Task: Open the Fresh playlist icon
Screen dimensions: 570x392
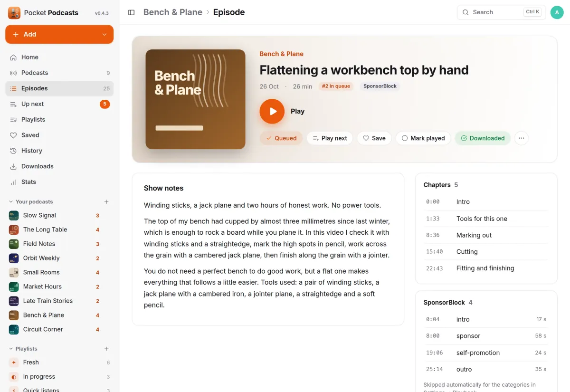Action: pyautogui.click(x=14, y=362)
